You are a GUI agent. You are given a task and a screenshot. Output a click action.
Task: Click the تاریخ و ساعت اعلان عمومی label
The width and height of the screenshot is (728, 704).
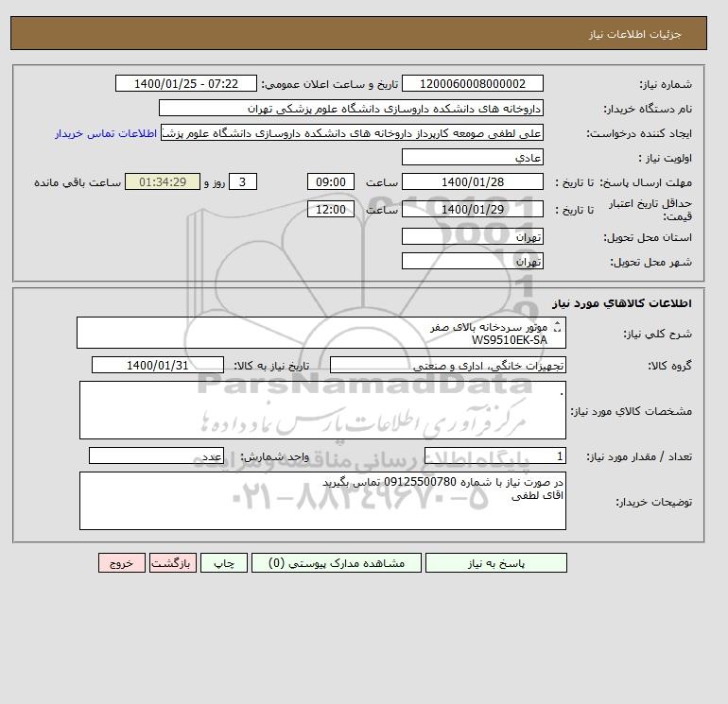[x=330, y=84]
